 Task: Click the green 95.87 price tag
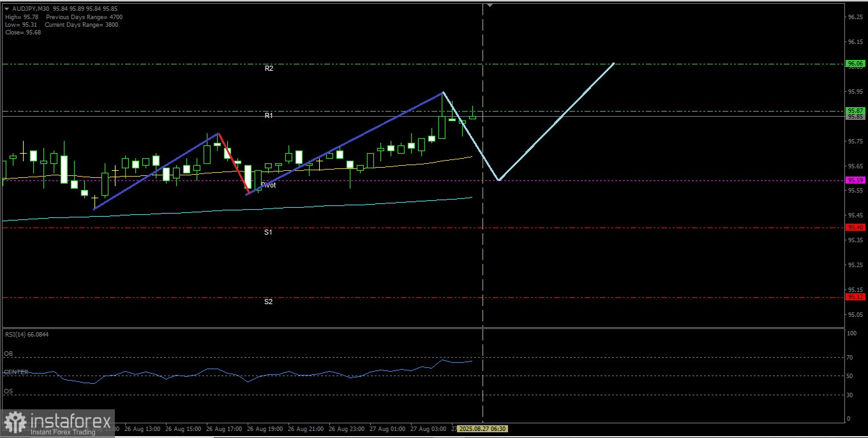855,110
